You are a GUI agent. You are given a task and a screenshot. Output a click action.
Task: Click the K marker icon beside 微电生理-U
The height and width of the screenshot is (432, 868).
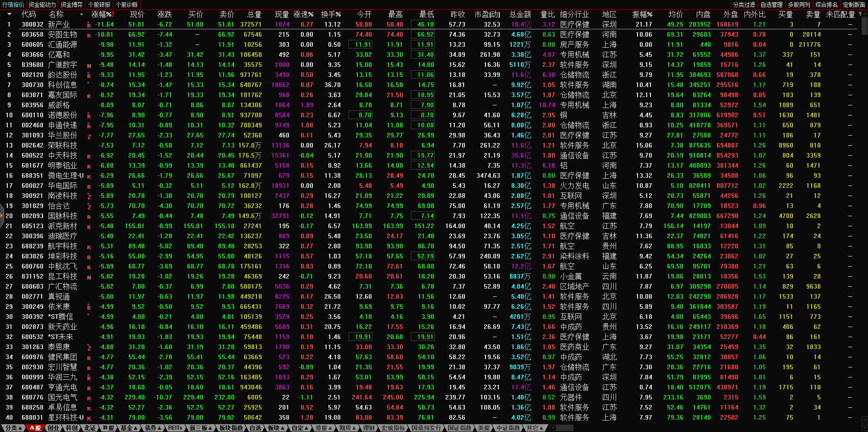(x=89, y=176)
